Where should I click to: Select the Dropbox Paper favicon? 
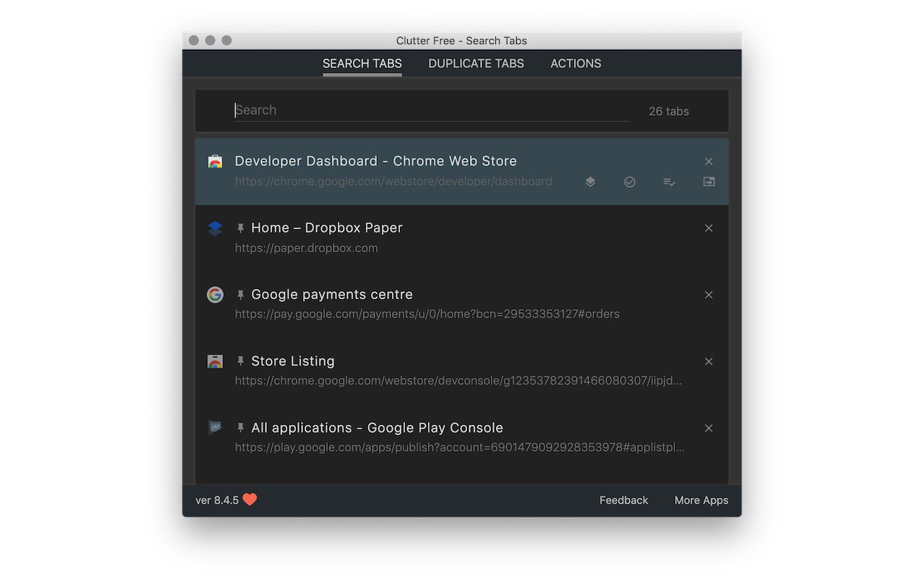214,228
